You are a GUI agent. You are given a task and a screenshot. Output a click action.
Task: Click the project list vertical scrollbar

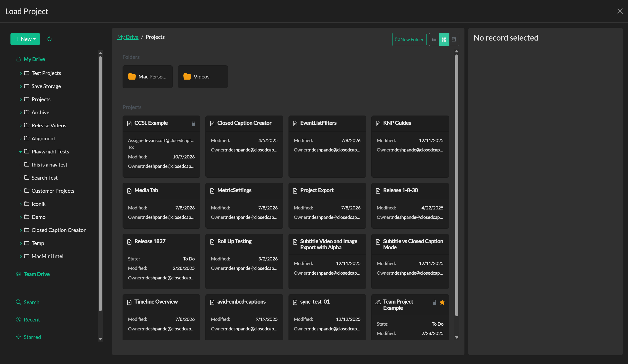tap(457, 185)
